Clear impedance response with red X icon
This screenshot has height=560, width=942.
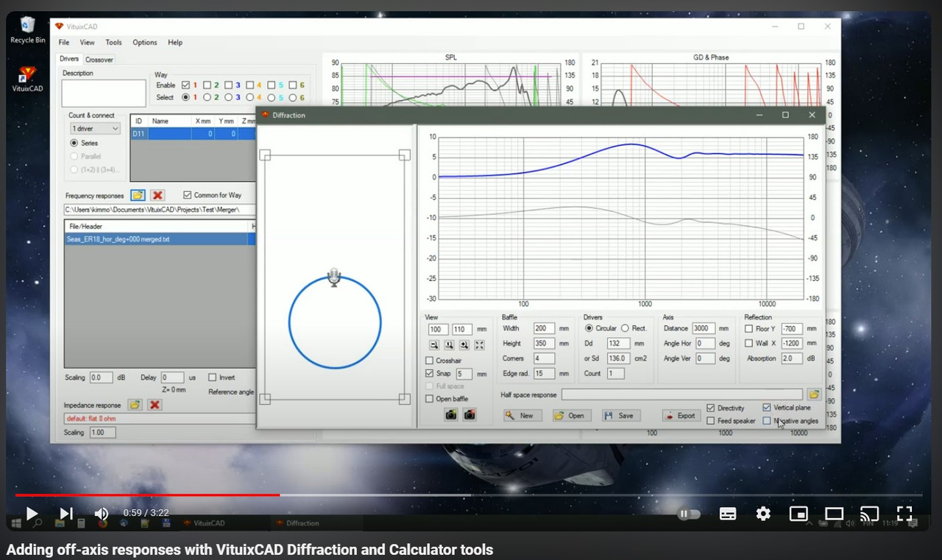(155, 405)
